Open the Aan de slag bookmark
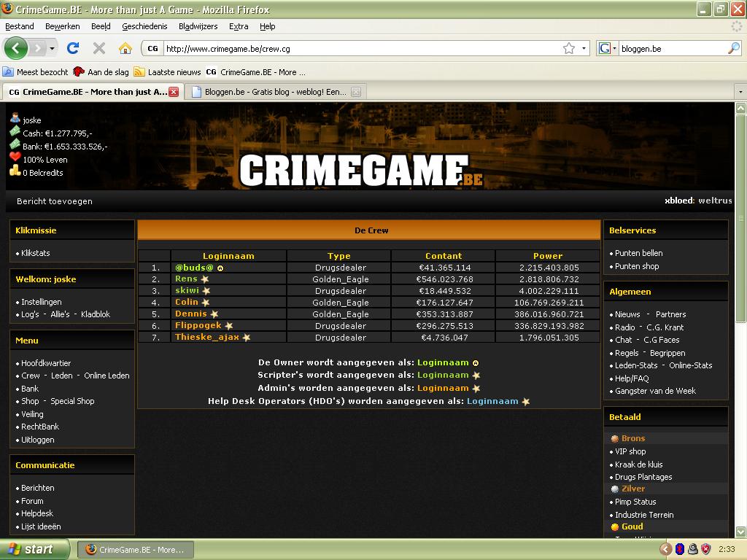The width and height of the screenshot is (747, 560). coord(101,72)
